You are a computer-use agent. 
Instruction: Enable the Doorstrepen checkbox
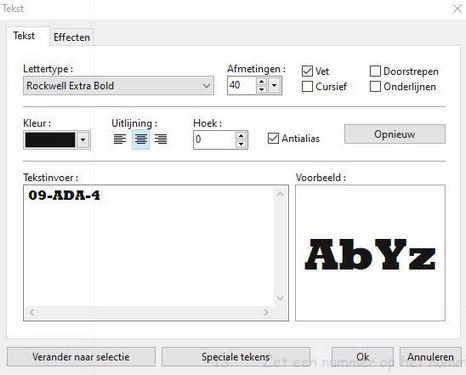click(x=375, y=71)
